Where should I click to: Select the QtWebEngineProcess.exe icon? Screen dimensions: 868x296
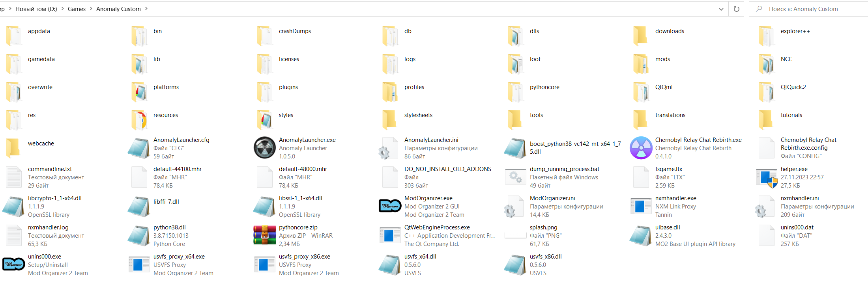click(390, 235)
